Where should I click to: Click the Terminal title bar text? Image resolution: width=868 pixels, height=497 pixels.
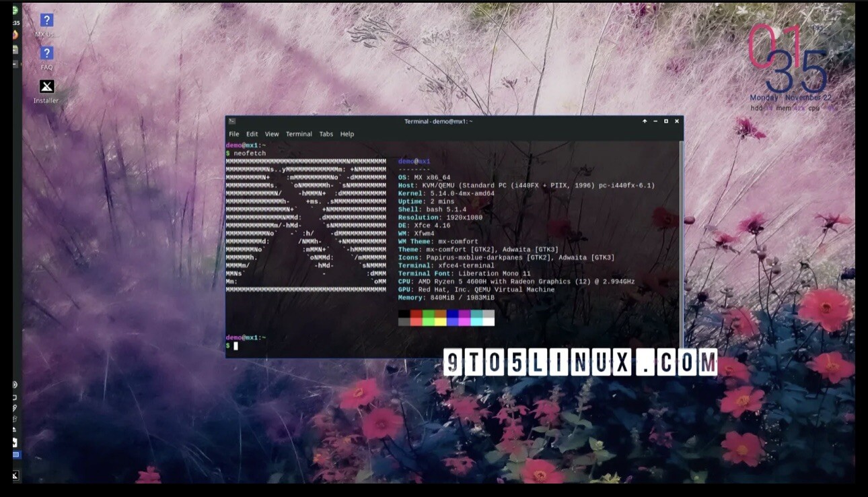[x=438, y=121]
